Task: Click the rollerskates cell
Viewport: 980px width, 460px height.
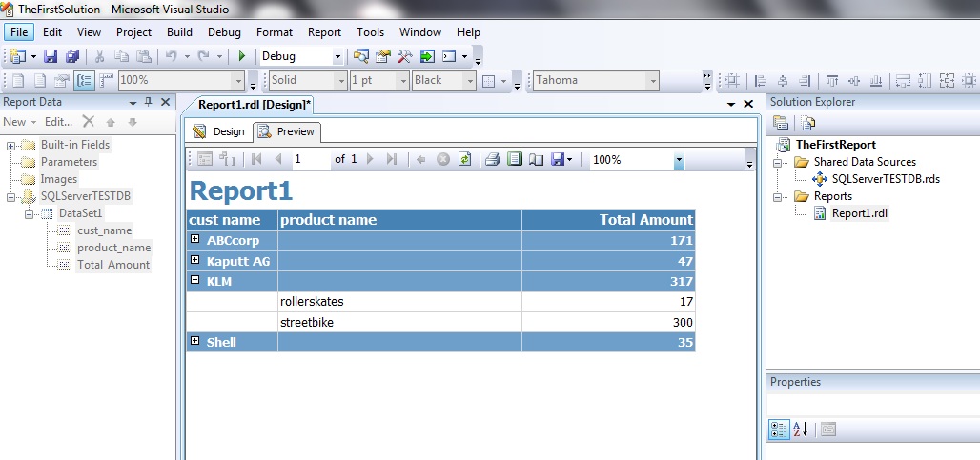Action: 399,302
